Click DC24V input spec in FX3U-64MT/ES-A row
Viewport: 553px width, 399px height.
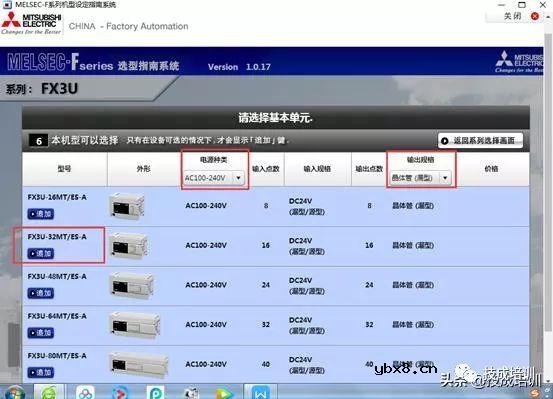tap(306, 325)
